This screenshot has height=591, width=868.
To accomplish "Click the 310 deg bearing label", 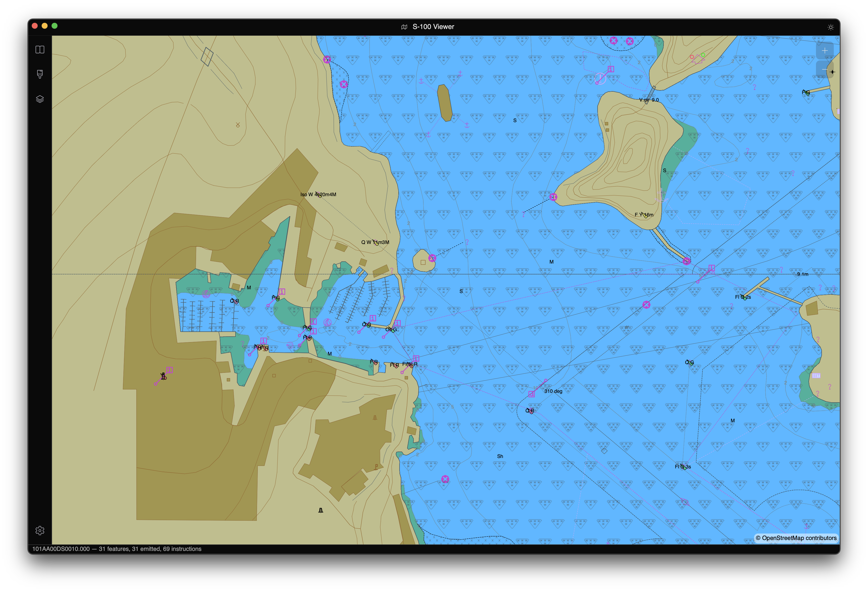I will point(553,391).
